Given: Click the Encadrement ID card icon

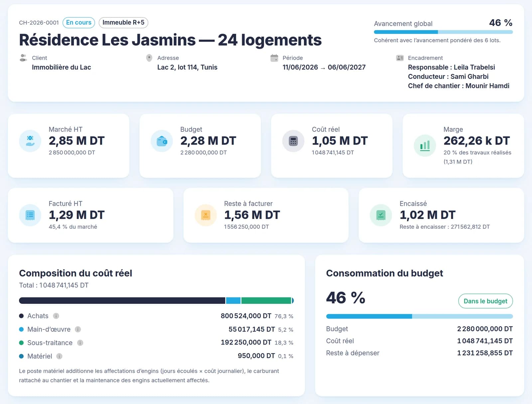Looking at the screenshot, I should [x=400, y=58].
